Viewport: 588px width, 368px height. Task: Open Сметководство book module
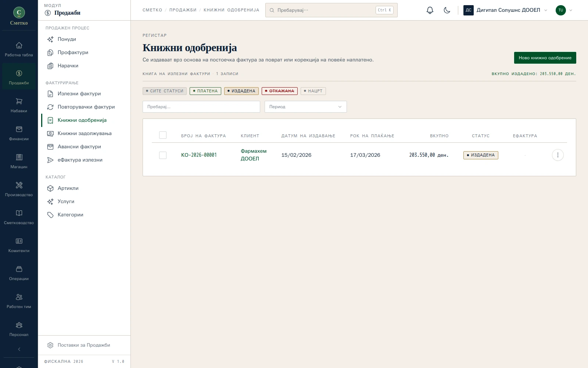[x=19, y=217]
